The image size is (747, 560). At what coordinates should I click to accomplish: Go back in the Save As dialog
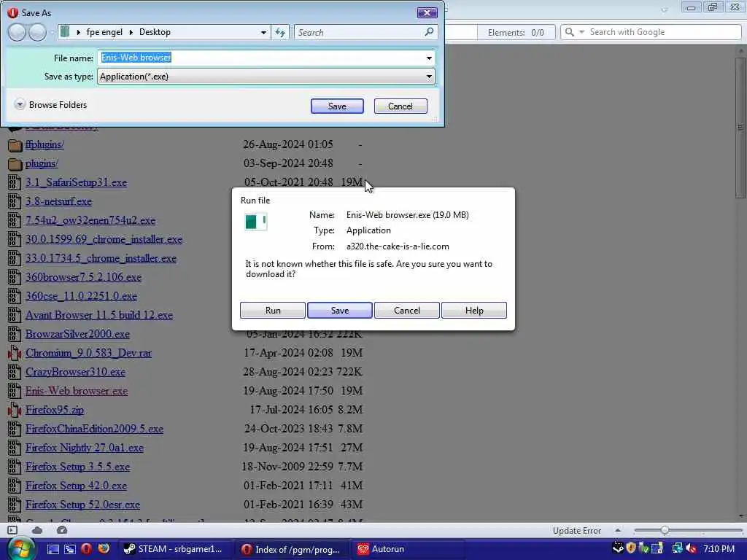(x=17, y=32)
